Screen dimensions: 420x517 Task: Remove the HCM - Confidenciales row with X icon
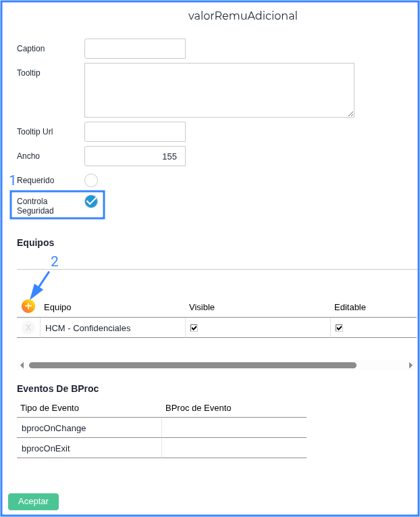click(x=28, y=328)
